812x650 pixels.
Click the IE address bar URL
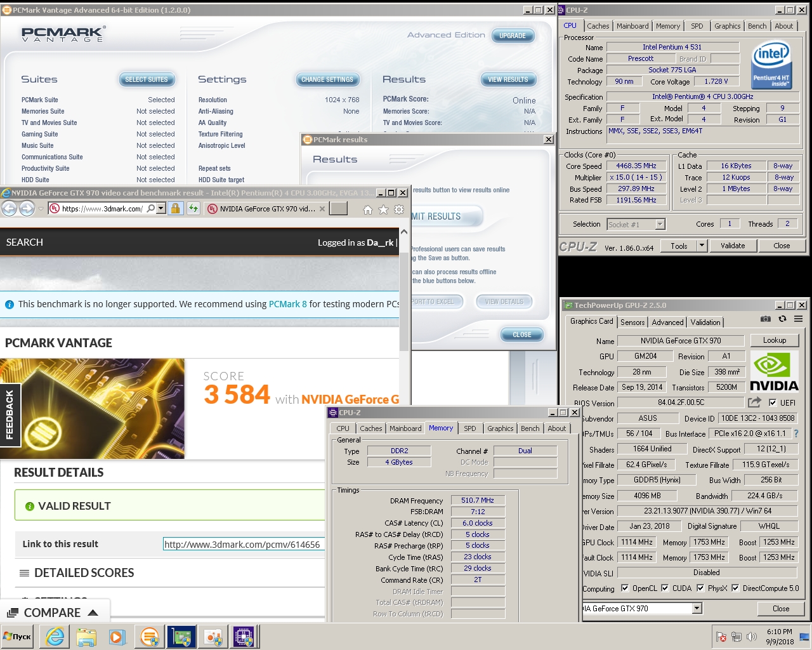[102, 208]
